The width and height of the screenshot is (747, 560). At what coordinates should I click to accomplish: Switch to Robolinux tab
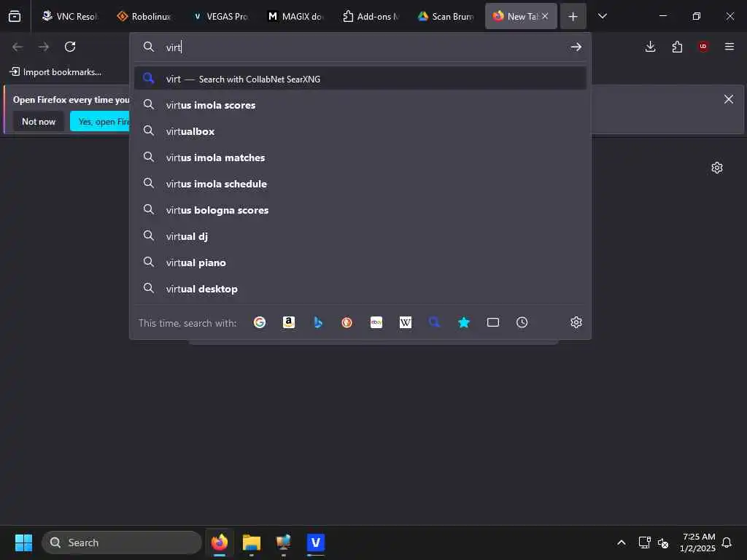(x=144, y=16)
